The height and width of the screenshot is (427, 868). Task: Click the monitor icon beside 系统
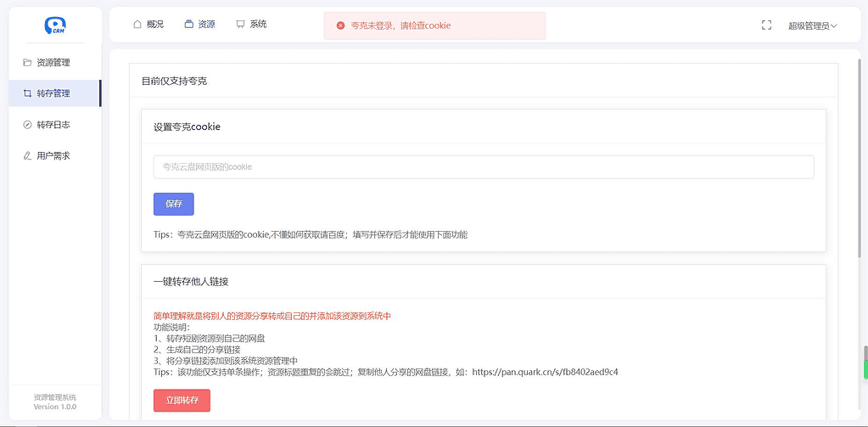(x=240, y=25)
